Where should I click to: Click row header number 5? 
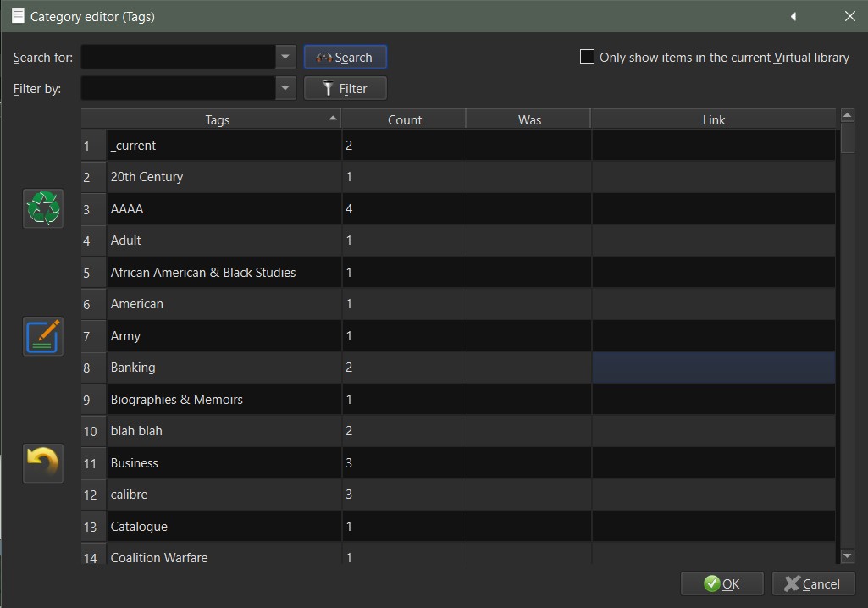[x=93, y=273]
